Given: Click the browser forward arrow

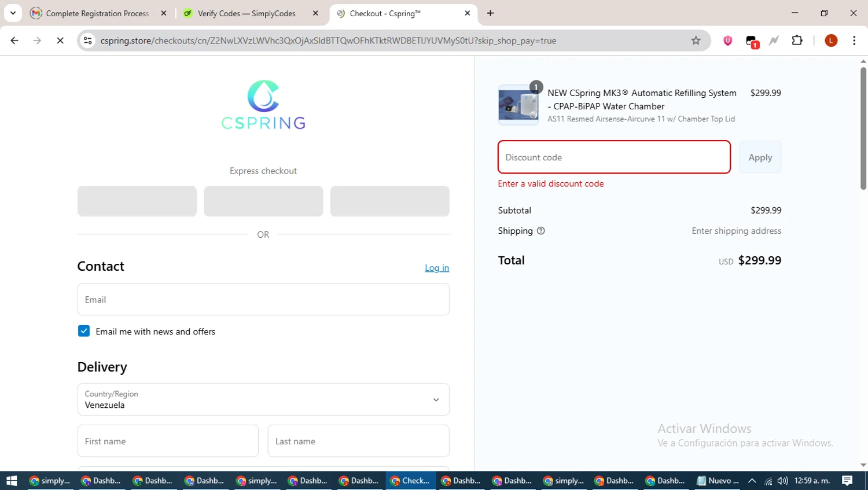Looking at the screenshot, I should click(x=37, y=40).
